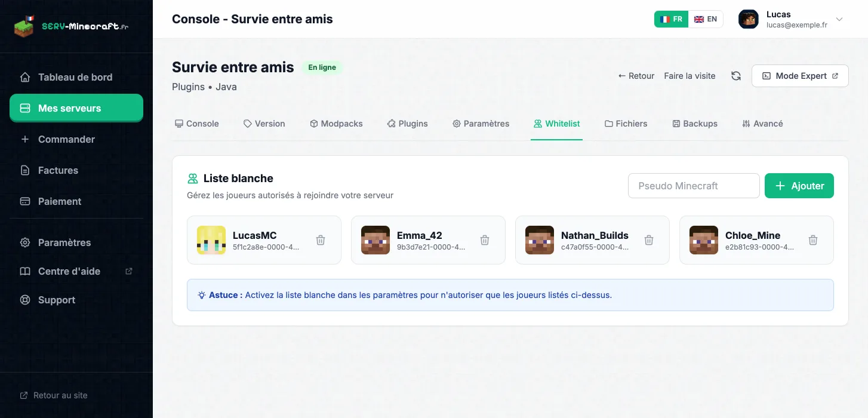868x418 pixels.
Task: Open Support in sidebar
Action: pyautogui.click(x=76, y=300)
